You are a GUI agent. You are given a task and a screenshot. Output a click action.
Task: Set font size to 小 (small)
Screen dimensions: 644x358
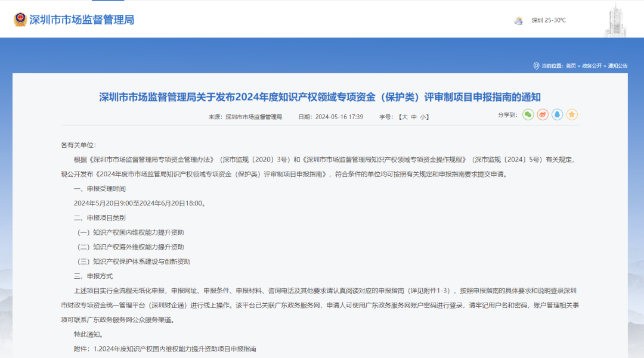(423, 117)
